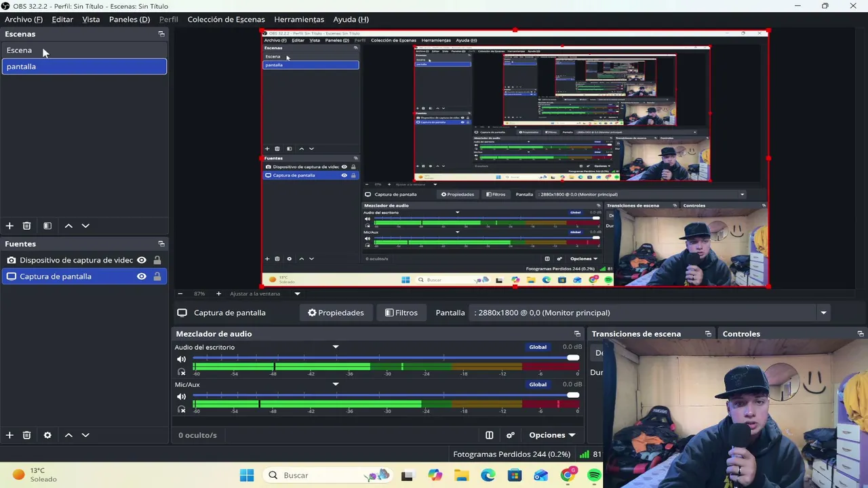Open the Archivo menu
The height and width of the screenshot is (488, 868).
[x=24, y=20]
